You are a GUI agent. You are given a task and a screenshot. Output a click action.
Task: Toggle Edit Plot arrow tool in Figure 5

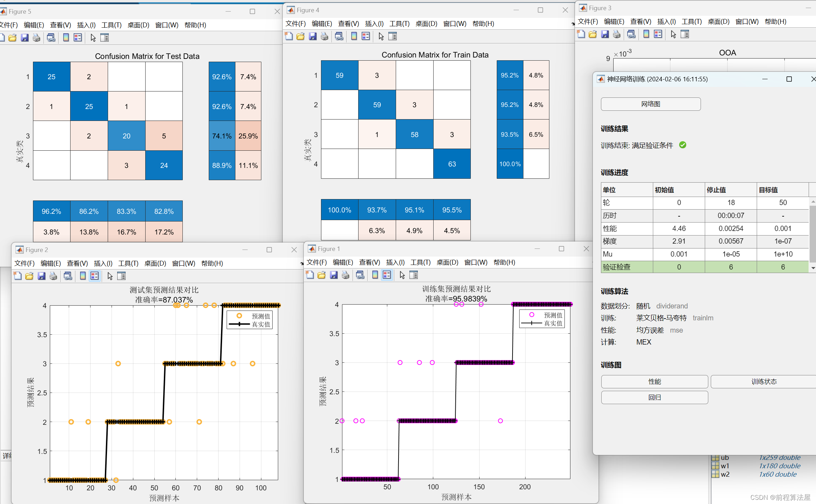(93, 38)
